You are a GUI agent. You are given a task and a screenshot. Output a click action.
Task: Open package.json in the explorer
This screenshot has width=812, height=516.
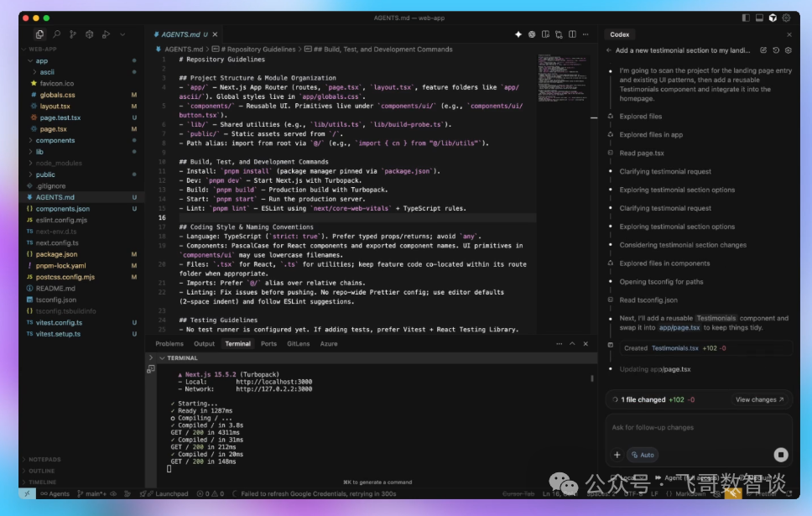click(x=56, y=254)
